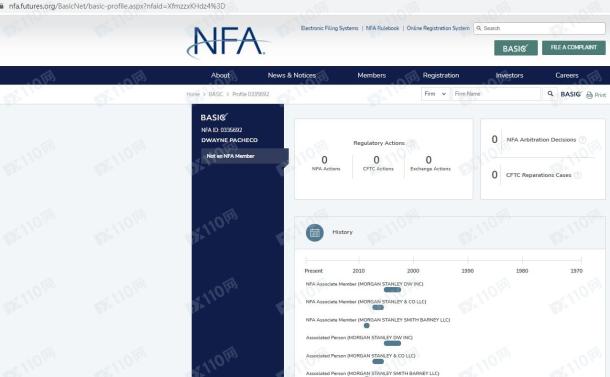Viewport: 610px width, 377px height.
Task: Click the 2010 timeline label
Action: [x=359, y=271]
